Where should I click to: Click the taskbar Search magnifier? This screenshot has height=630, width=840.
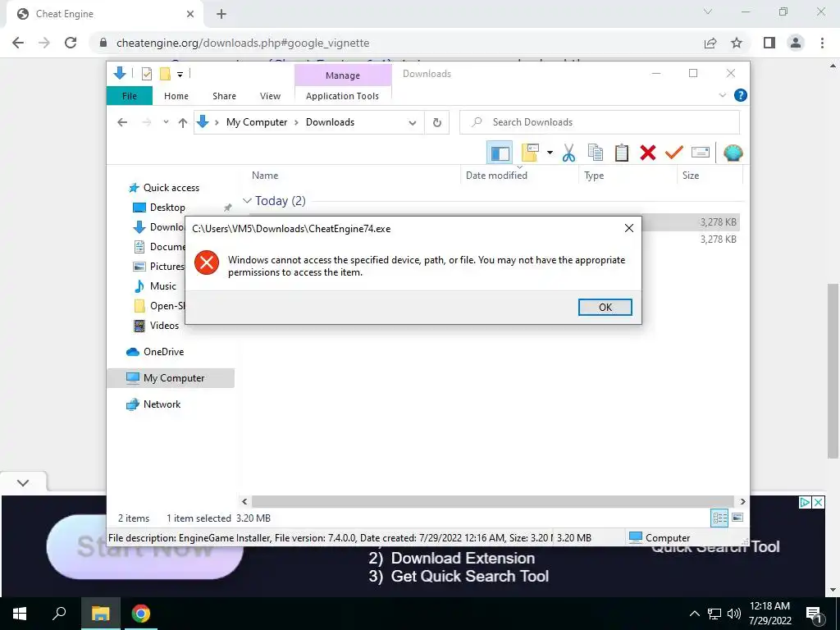59,613
